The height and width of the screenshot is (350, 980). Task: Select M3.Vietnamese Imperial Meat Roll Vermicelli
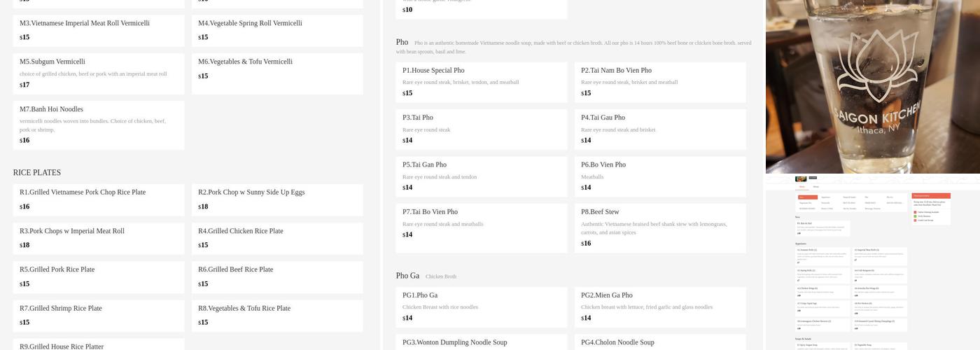99,30
